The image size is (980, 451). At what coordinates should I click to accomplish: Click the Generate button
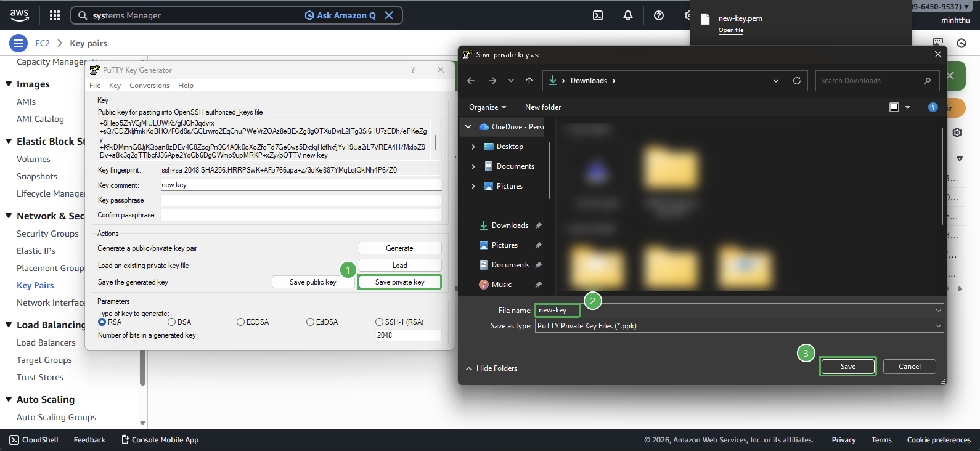click(x=400, y=248)
